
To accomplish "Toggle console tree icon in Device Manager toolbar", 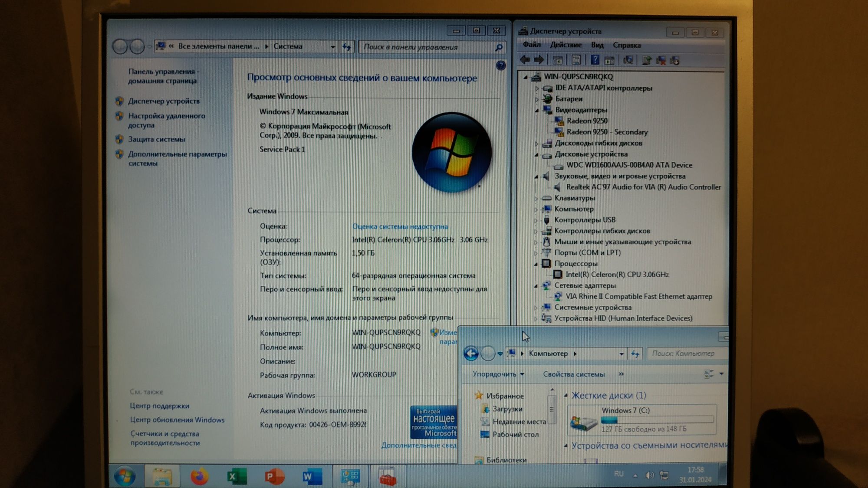I will (x=558, y=60).
